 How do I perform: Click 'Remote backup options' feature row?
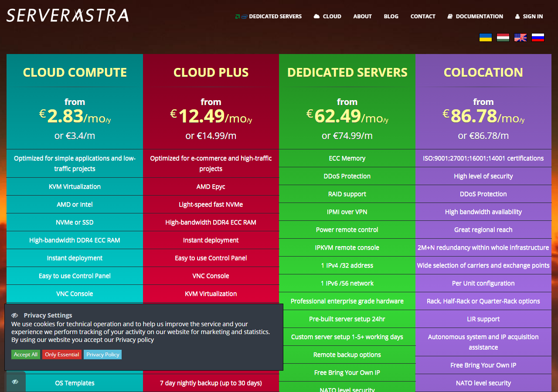point(347,355)
